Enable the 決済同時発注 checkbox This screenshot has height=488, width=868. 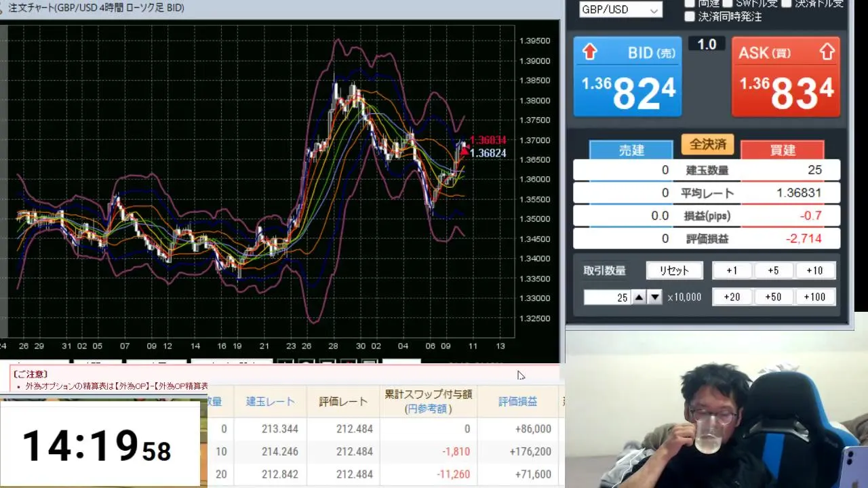(x=690, y=17)
